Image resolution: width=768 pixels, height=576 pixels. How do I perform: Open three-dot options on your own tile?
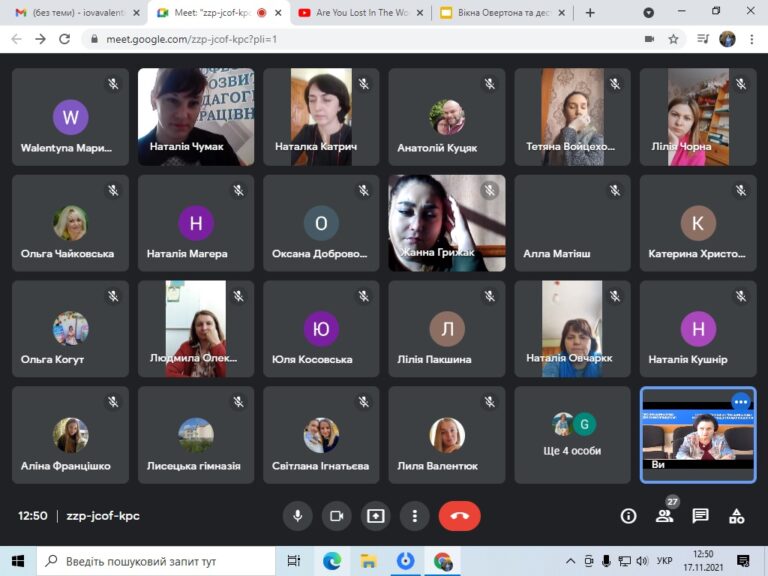pos(741,402)
